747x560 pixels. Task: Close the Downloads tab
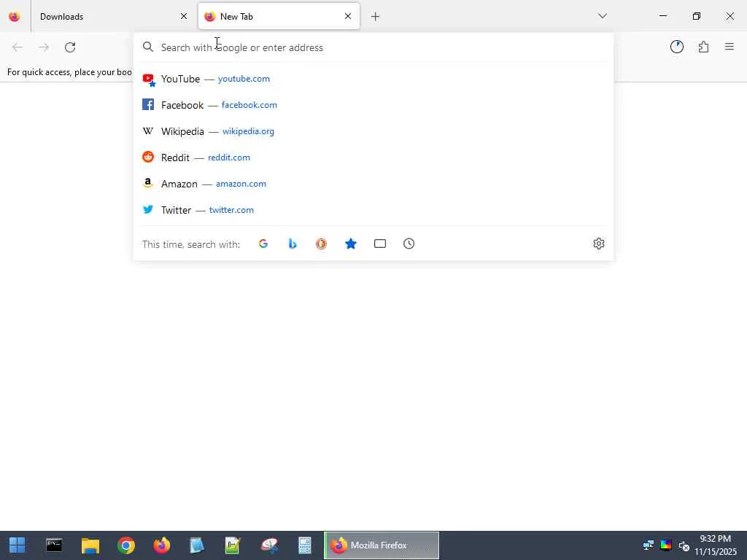pos(184,17)
